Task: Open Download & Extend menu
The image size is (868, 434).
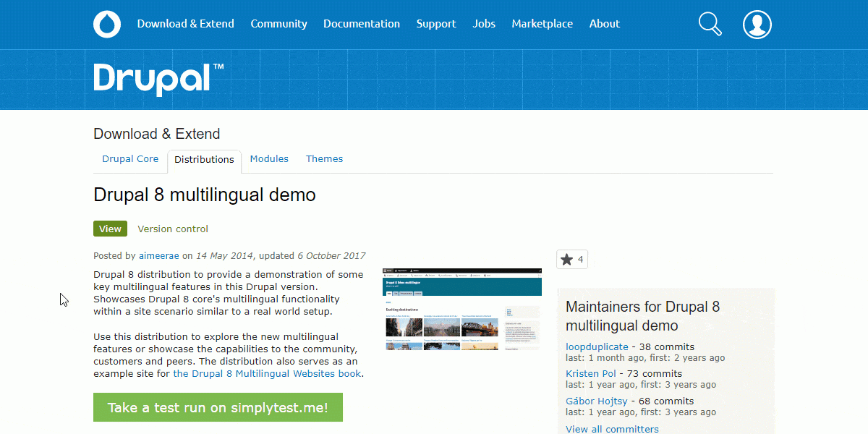Action: (186, 24)
